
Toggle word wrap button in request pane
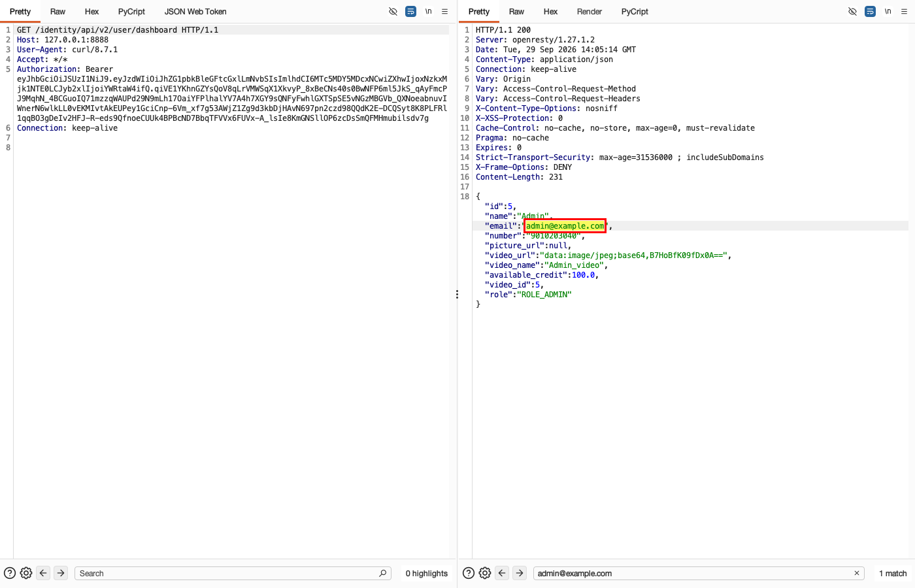tap(410, 12)
